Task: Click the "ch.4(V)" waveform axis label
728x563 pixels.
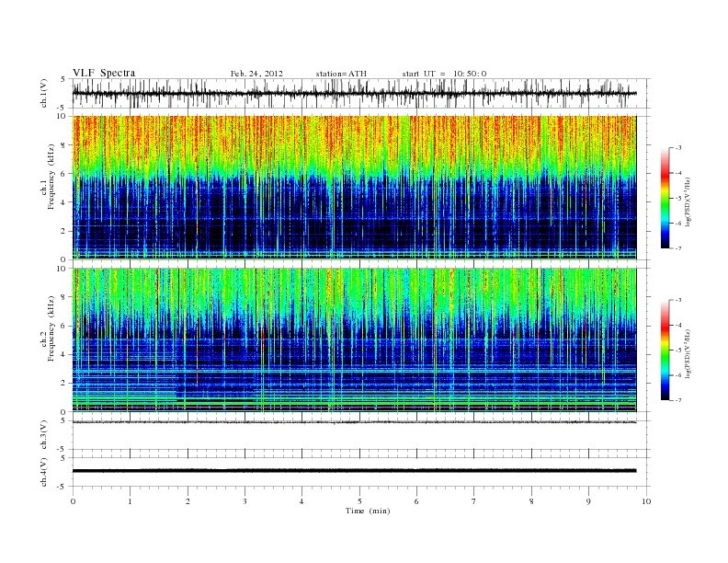Action: coord(44,472)
